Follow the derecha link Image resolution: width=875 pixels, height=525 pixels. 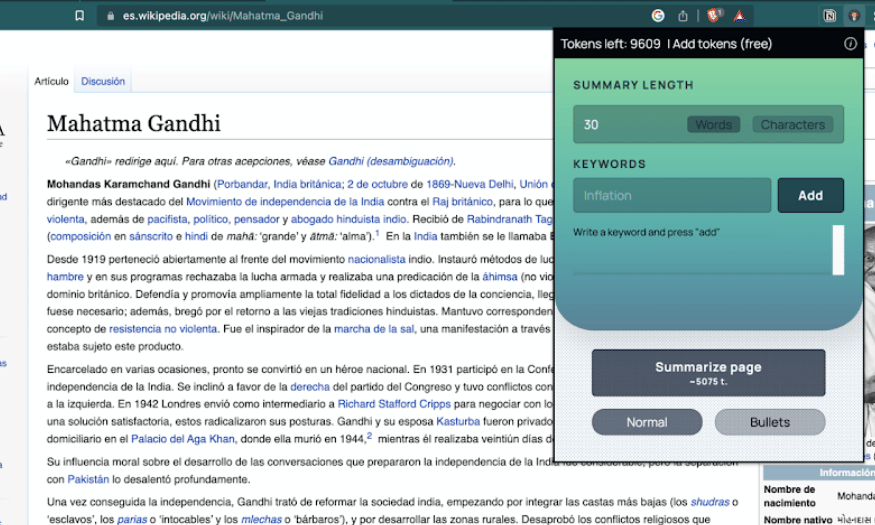pyautogui.click(x=310, y=387)
